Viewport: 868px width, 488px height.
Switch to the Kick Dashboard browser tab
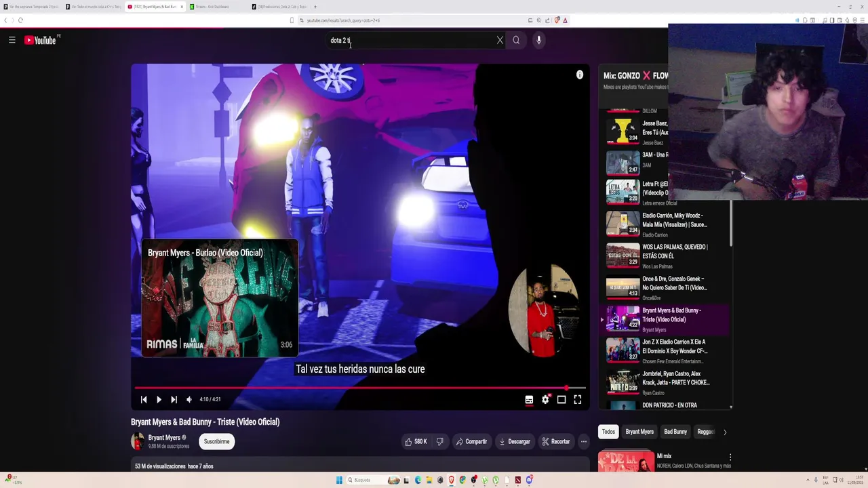coord(218,7)
